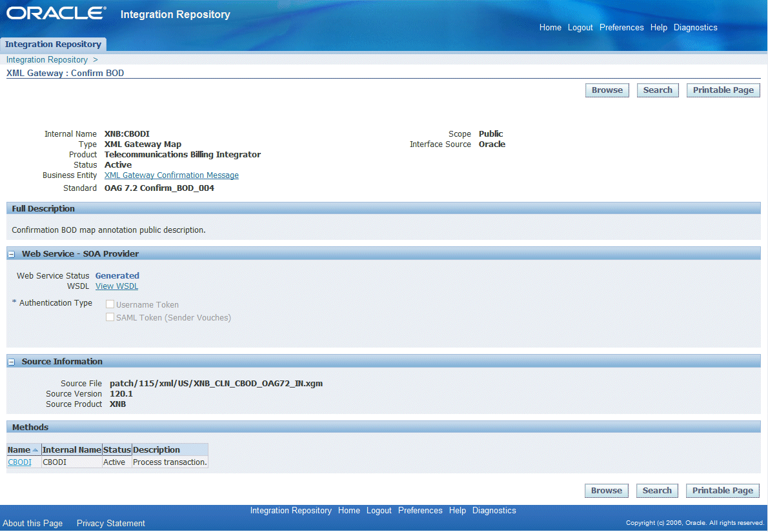The image size is (768, 532).
Task: Open Preferences from the top navigation
Action: click(621, 28)
